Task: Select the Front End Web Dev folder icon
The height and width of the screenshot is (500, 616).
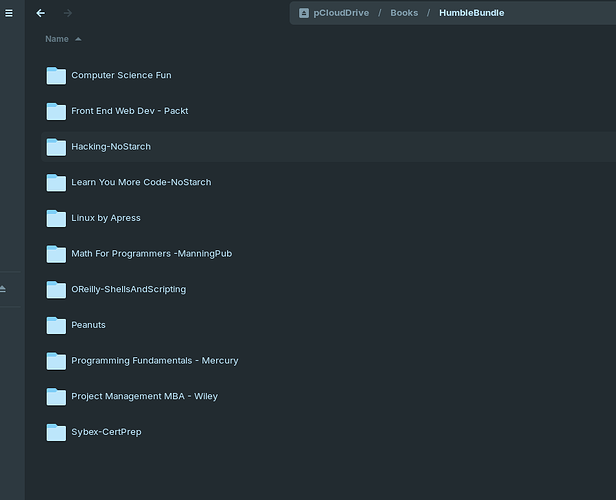Action: pyautogui.click(x=56, y=111)
